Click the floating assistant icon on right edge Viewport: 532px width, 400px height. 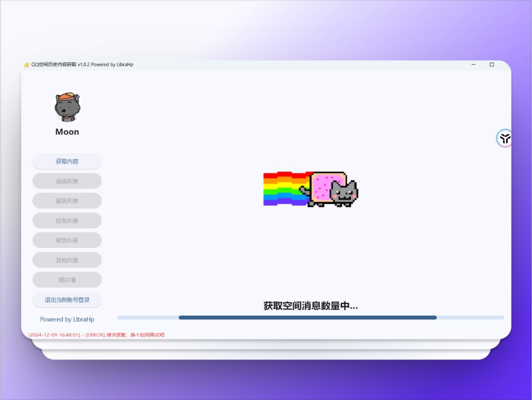[504, 138]
